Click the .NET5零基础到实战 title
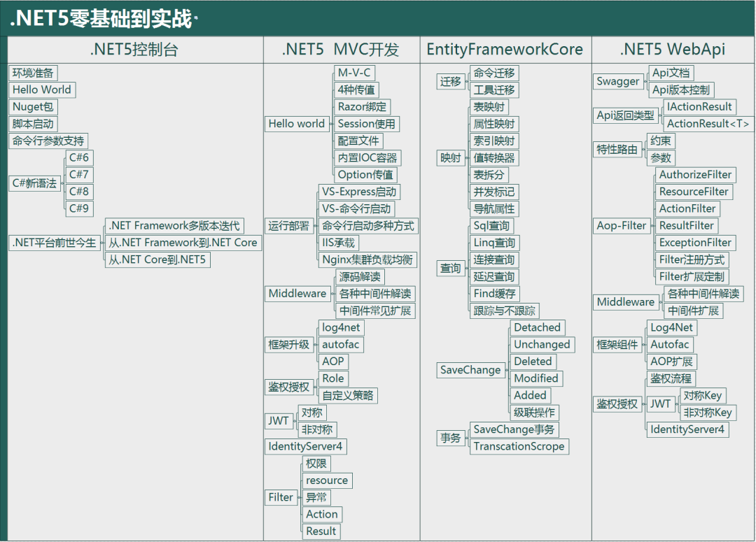756x542 pixels. click(101, 19)
